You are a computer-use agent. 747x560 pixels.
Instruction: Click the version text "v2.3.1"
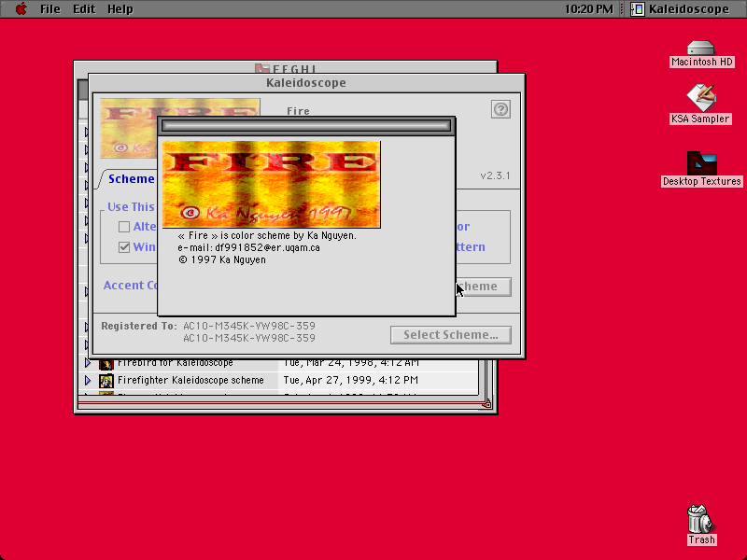[496, 175]
